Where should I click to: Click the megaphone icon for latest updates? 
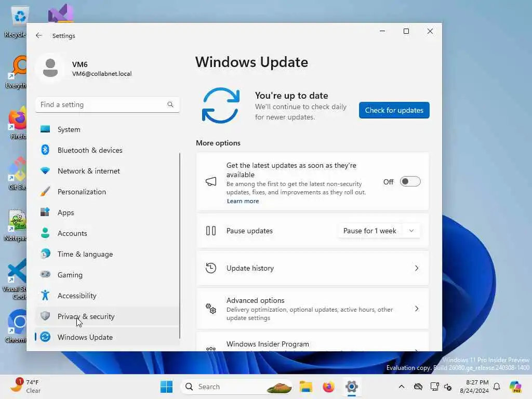tap(211, 181)
